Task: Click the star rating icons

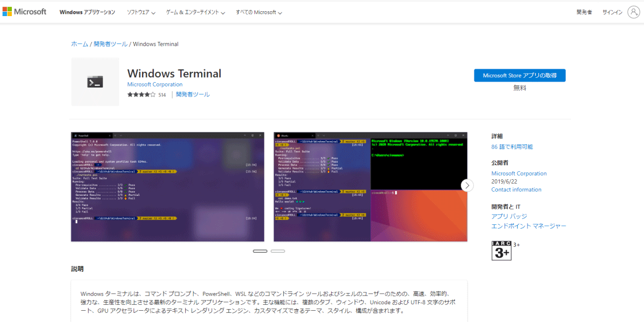Action: point(141,94)
